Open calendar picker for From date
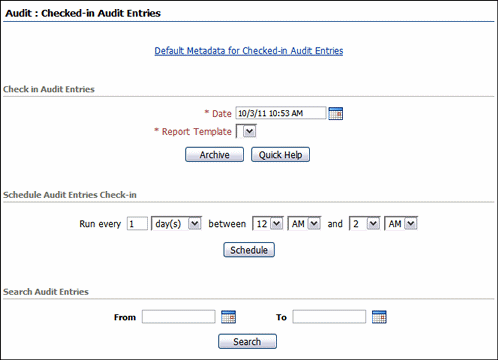This screenshot has width=498, height=360. click(x=228, y=317)
